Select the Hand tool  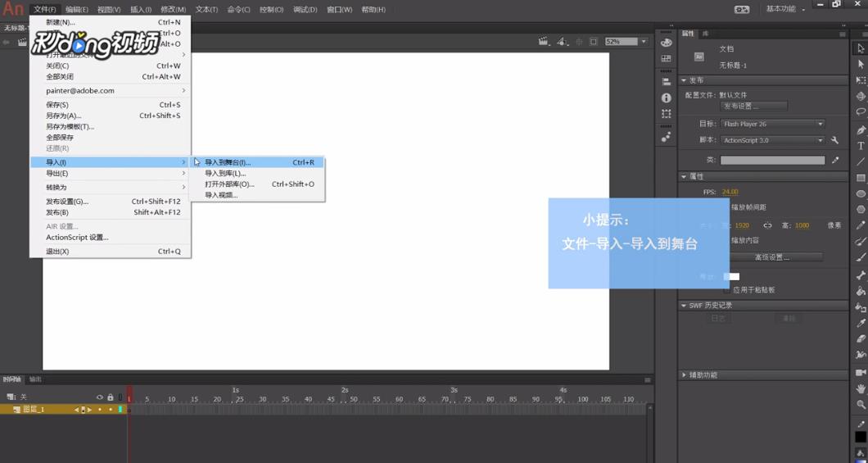point(861,388)
